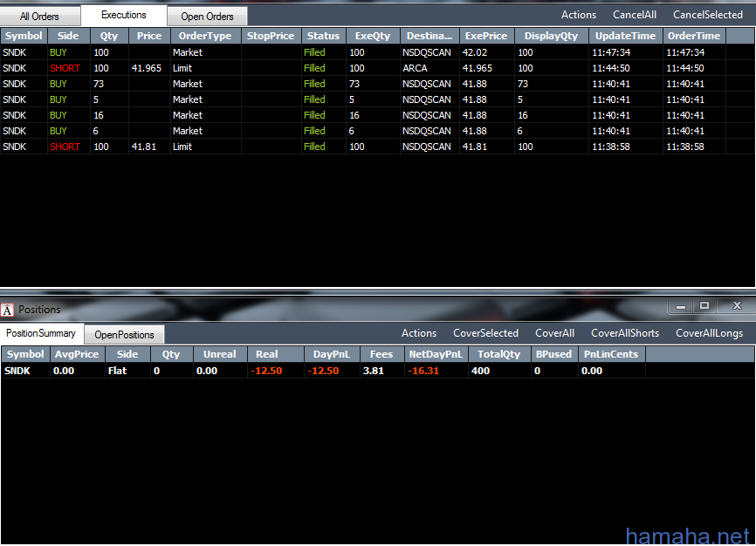Sort orders by the Qty column header
Image resolution: width=756 pixels, height=546 pixels.
pos(109,36)
